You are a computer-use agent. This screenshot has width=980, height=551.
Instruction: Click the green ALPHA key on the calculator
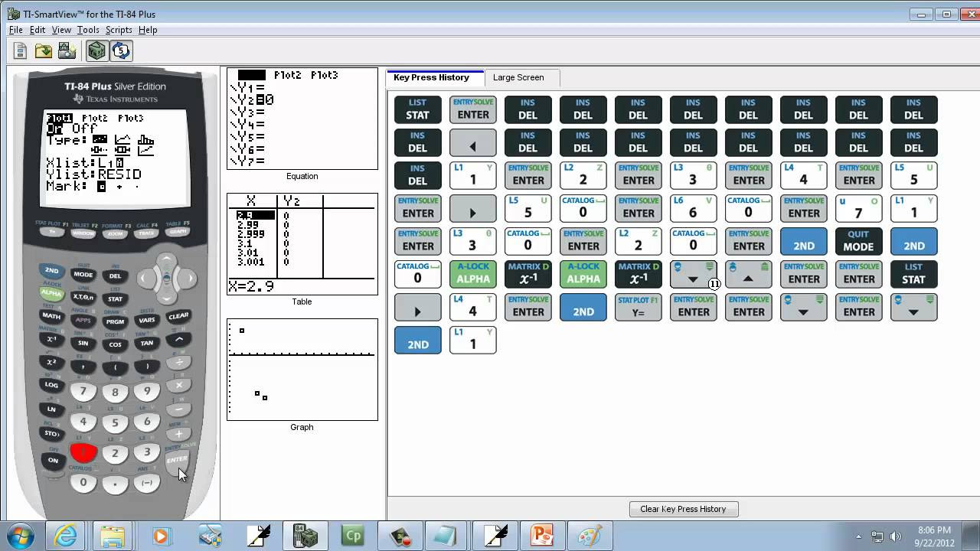51,293
